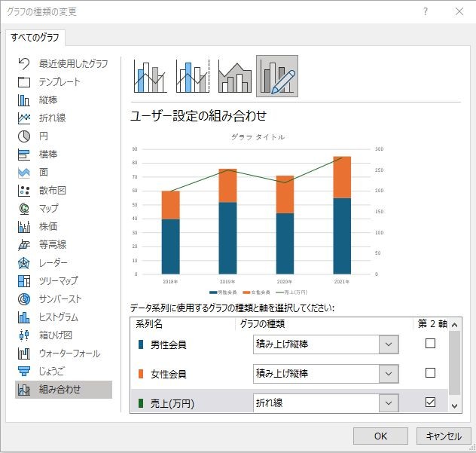The height and width of the screenshot is (453, 476).
Task: Click the キャンセル button
Action: [x=444, y=436]
